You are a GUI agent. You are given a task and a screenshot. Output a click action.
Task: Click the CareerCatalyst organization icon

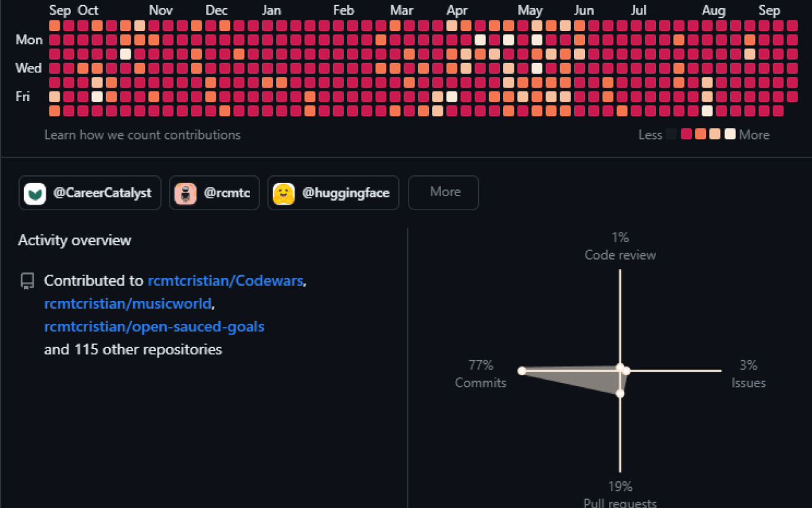pyautogui.click(x=36, y=192)
